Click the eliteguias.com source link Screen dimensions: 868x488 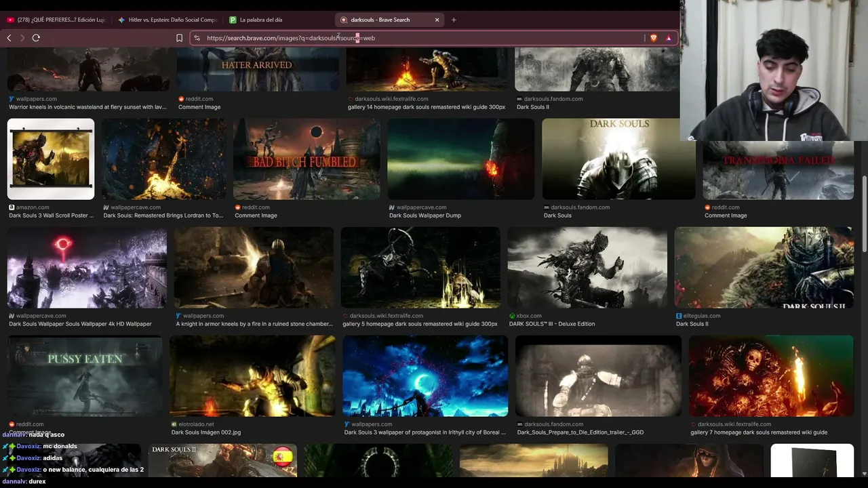tap(702, 316)
